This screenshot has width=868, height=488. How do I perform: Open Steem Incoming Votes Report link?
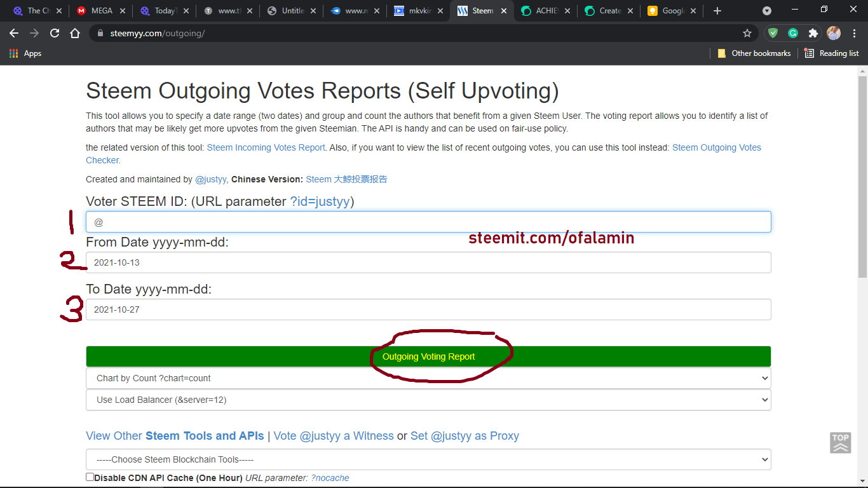pyautogui.click(x=266, y=147)
